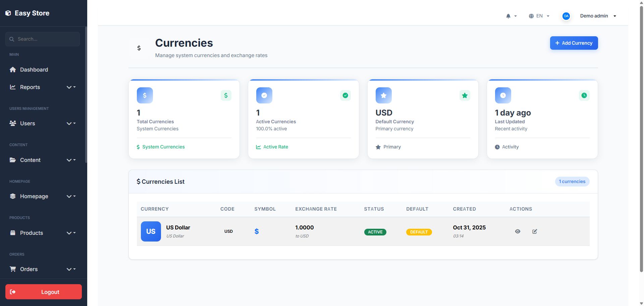Open the Reports sidebar item
The width and height of the screenshot is (644, 306).
tap(43, 87)
